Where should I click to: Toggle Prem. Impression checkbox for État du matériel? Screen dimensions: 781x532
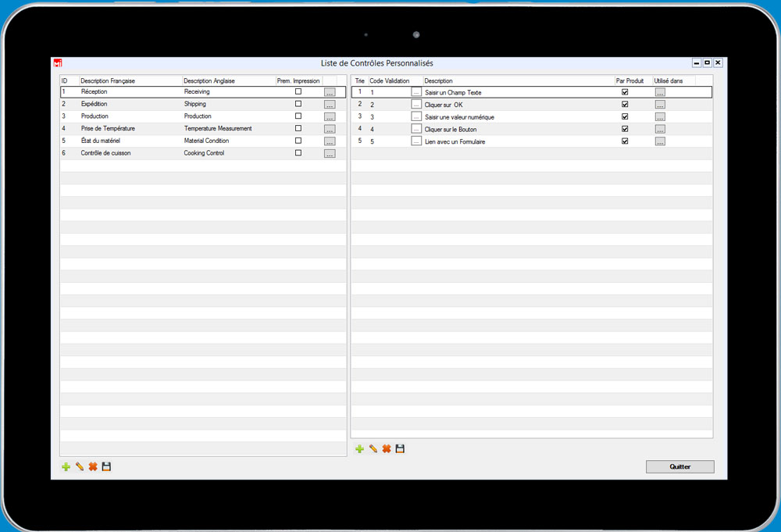(298, 141)
